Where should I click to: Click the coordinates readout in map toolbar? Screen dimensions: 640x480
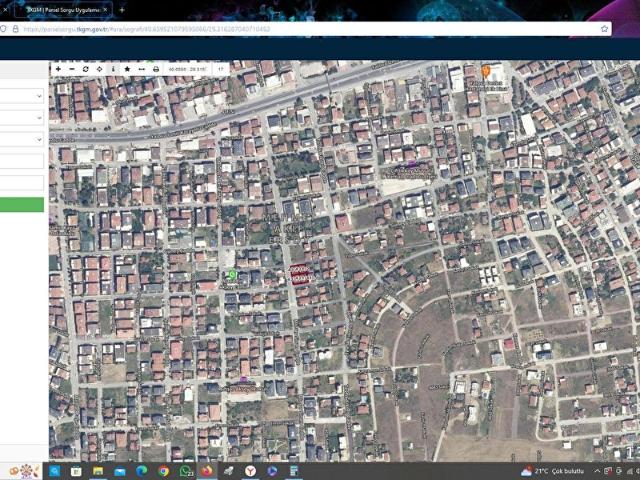(x=188, y=69)
